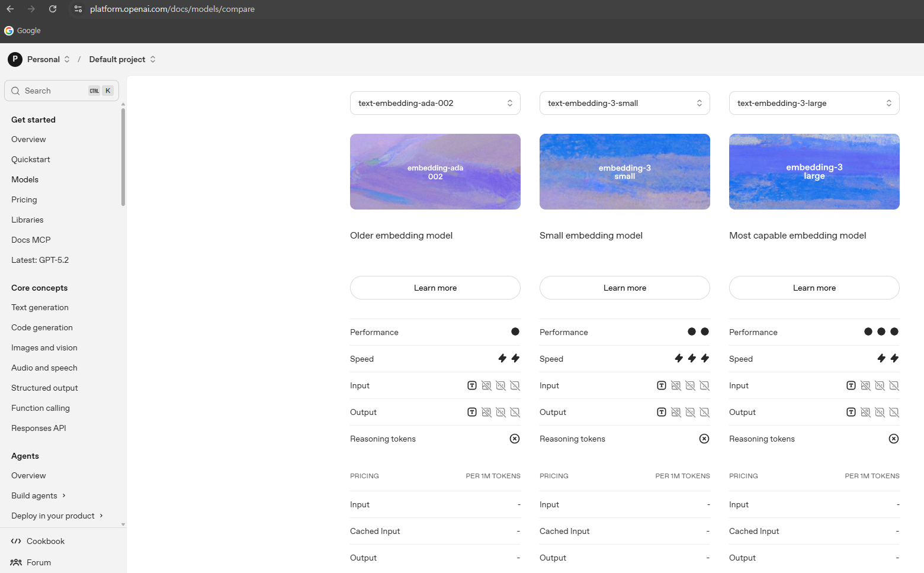Image resolution: width=924 pixels, height=573 pixels.
Task: Click the Personal avatar P icon
Action: click(15, 59)
